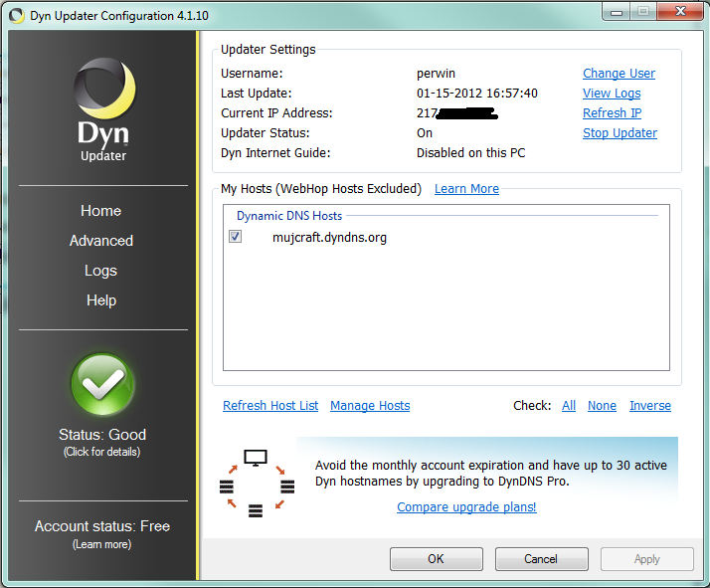710x588 pixels.
Task: Click the Dyn Updater moon logo
Action: pyautogui.click(x=104, y=89)
